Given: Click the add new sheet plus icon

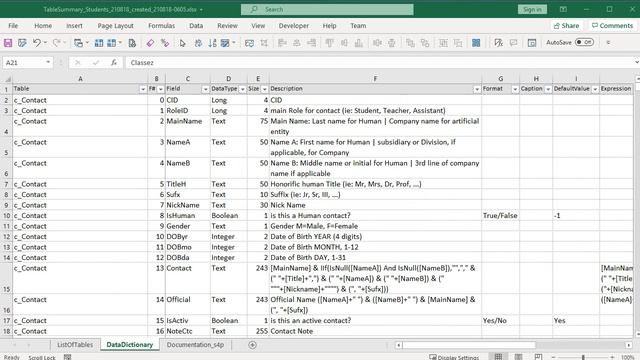Looking at the screenshot, I should (252, 345).
